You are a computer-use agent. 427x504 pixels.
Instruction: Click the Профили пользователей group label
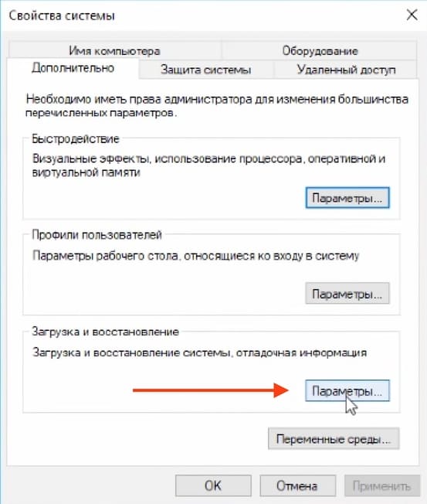coord(97,235)
